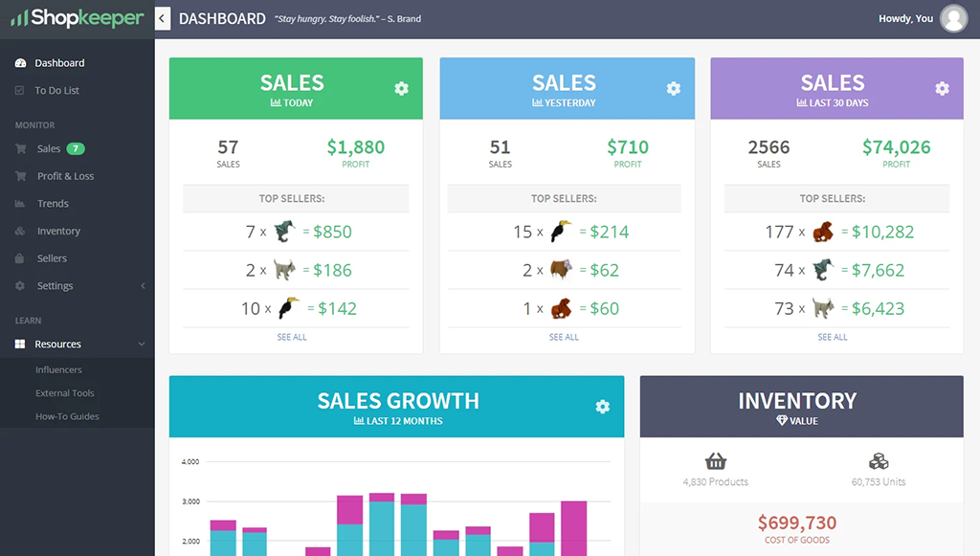Navigate to Profit & Loss

[x=66, y=175]
